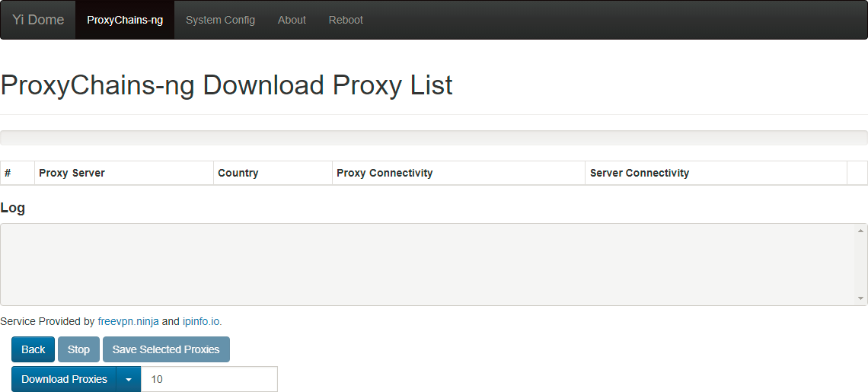Click the empty download progress bar
The image size is (868, 392).
(x=434, y=138)
